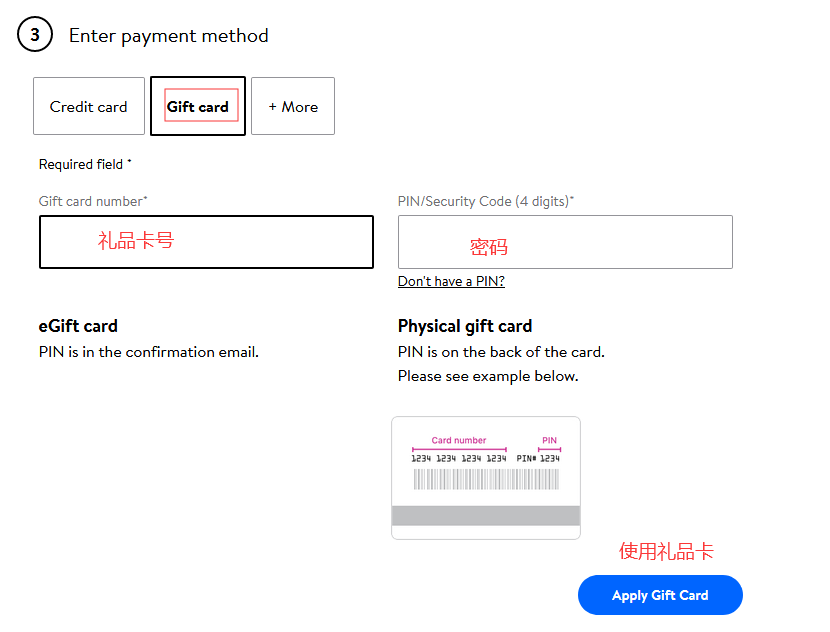830x632 pixels.
Task: Click the pink Card number label in example
Action: click(459, 440)
